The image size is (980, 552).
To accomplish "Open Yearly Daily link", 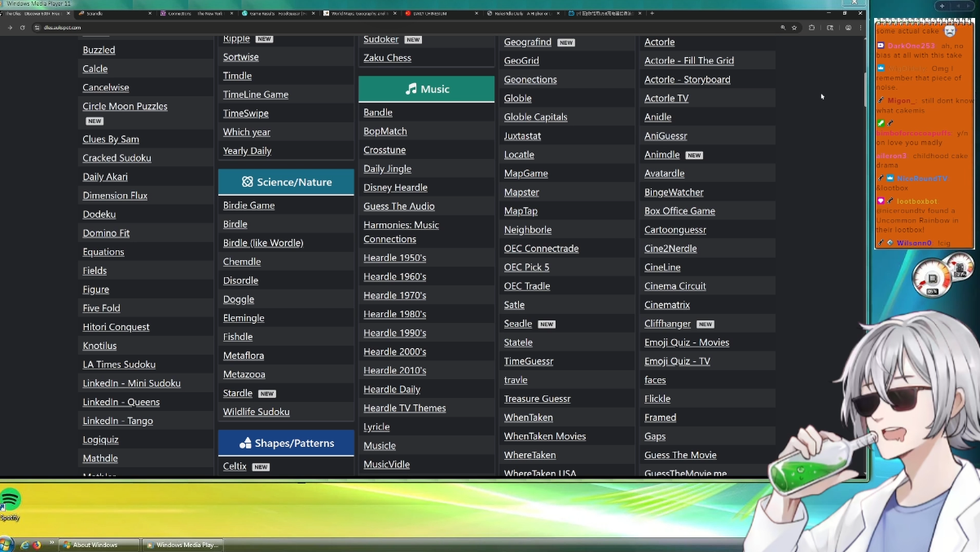I will click(x=248, y=151).
